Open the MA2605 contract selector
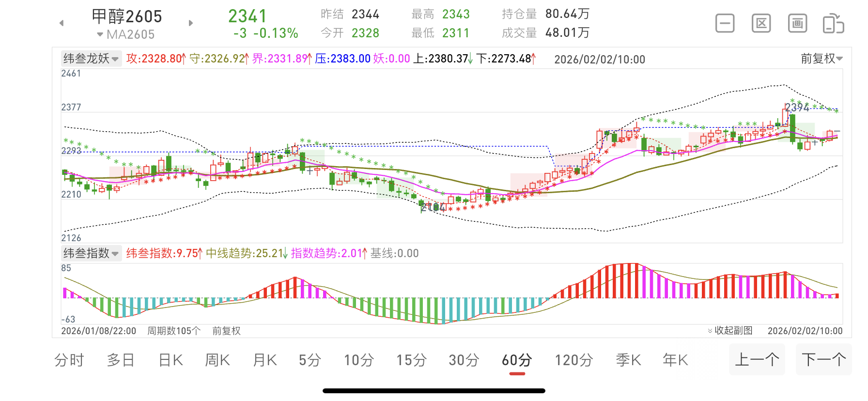 click(126, 34)
